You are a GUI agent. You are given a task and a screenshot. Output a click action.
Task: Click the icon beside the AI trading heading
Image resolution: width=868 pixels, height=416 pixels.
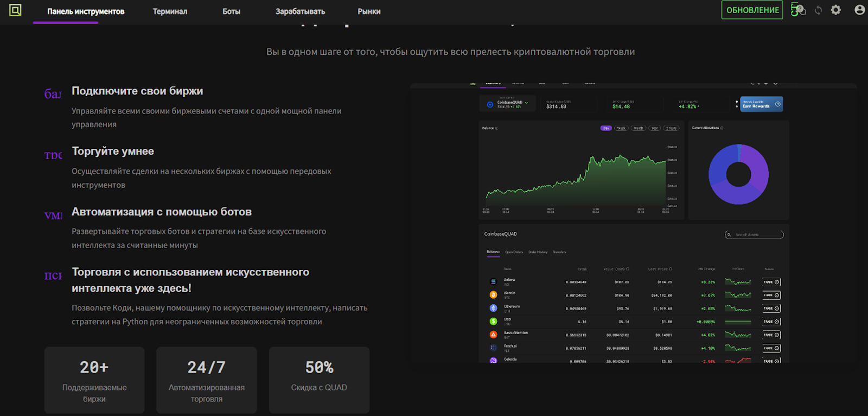tap(53, 276)
